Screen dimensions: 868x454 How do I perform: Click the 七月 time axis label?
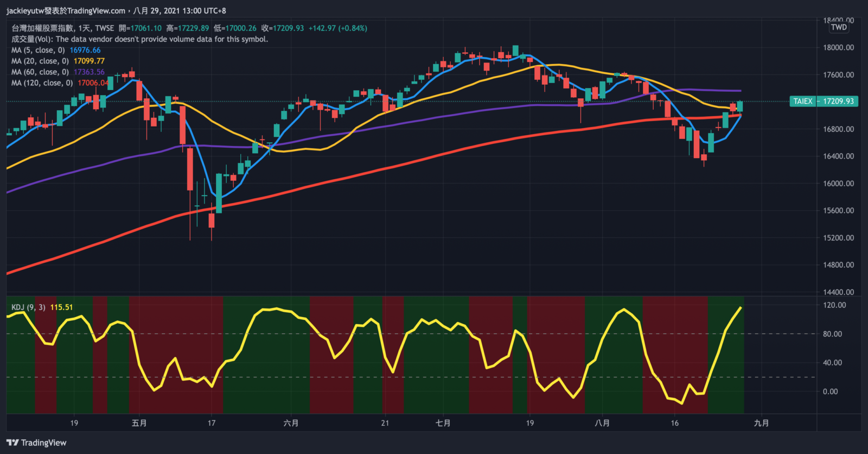click(x=443, y=423)
